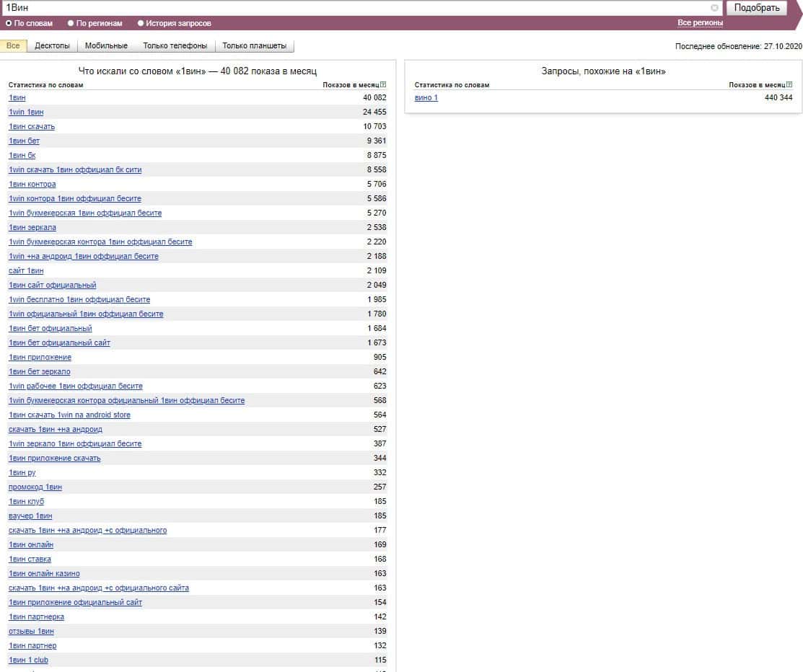Open the '1вин скачать' keyword link
This screenshot has width=803, height=672.
(x=32, y=127)
